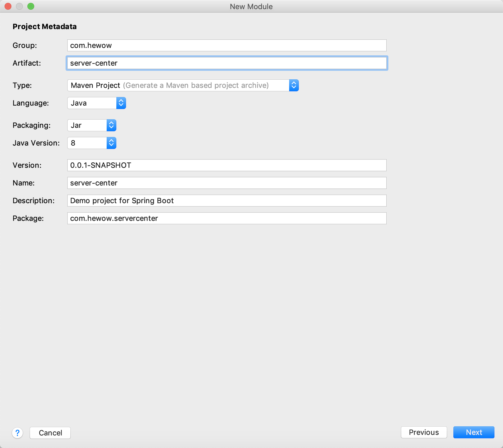Close the New Module window
Screen dimensions: 503x448
(8, 6)
